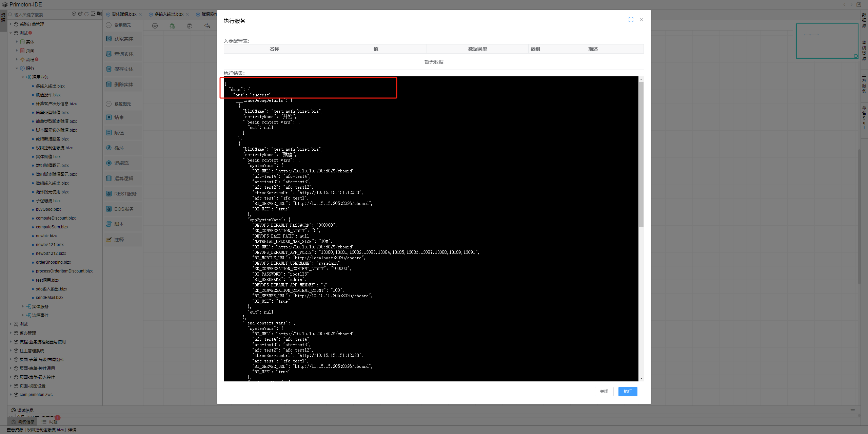Expand the 实体服务 tree node
The width and height of the screenshot is (868, 434).
pyautogui.click(x=23, y=306)
